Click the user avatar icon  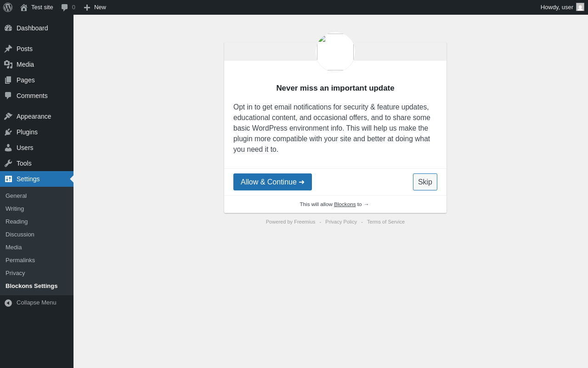[x=580, y=7]
